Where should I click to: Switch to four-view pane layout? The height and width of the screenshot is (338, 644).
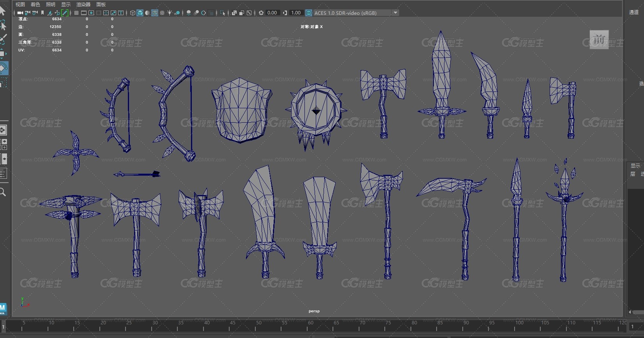click(4, 144)
